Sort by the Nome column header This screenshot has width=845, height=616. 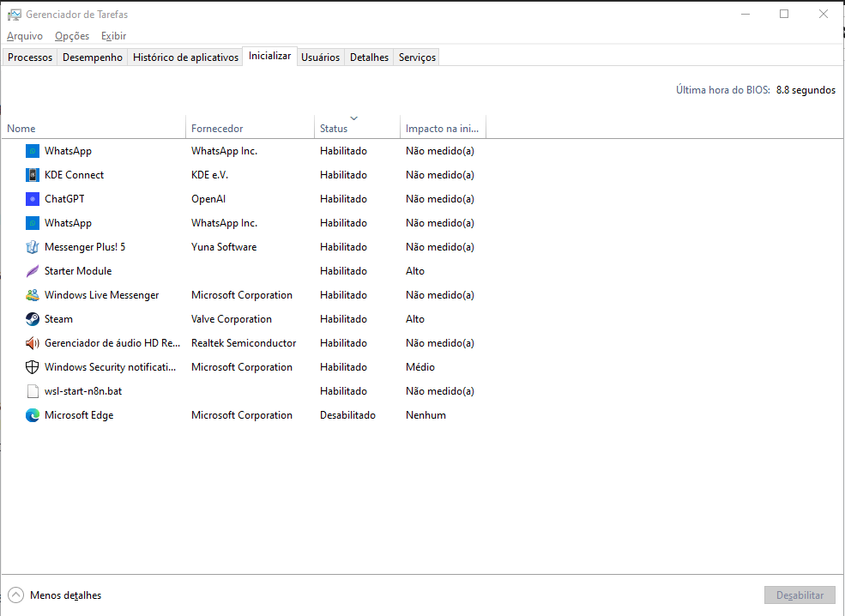(x=94, y=129)
